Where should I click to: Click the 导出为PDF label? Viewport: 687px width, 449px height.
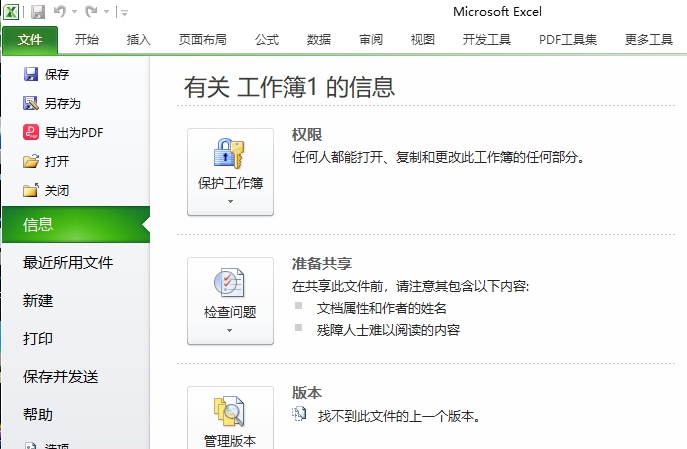pos(74,133)
